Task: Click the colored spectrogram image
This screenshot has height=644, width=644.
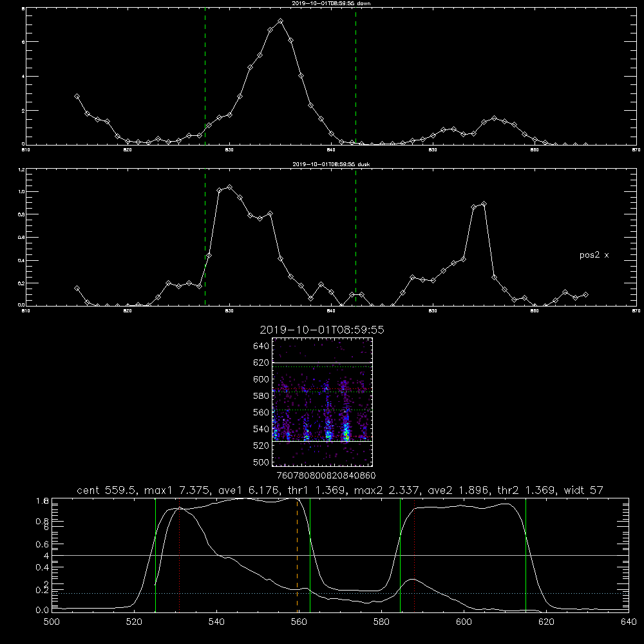Action: pyautogui.click(x=322, y=402)
